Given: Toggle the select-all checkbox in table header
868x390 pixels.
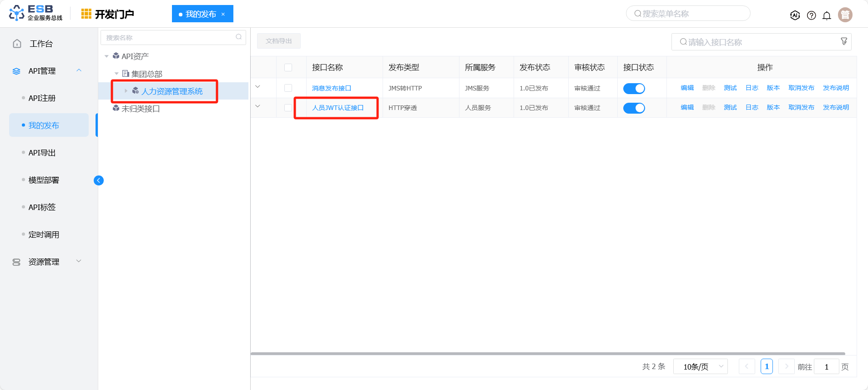Looking at the screenshot, I should click(288, 67).
